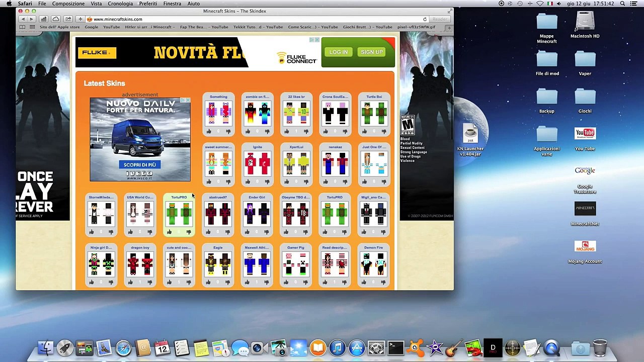Open the "USA World Cu..." skin thumbnail
The width and height of the screenshot is (644, 362).
coord(140,214)
